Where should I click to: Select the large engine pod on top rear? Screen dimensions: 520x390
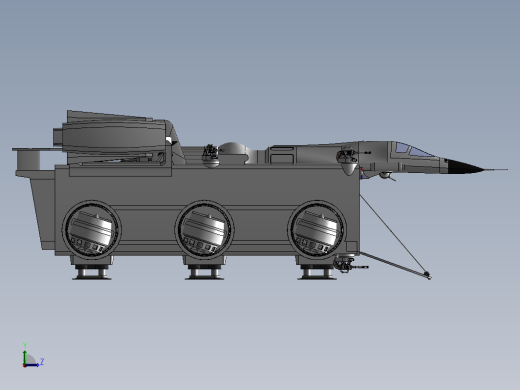tap(113, 137)
